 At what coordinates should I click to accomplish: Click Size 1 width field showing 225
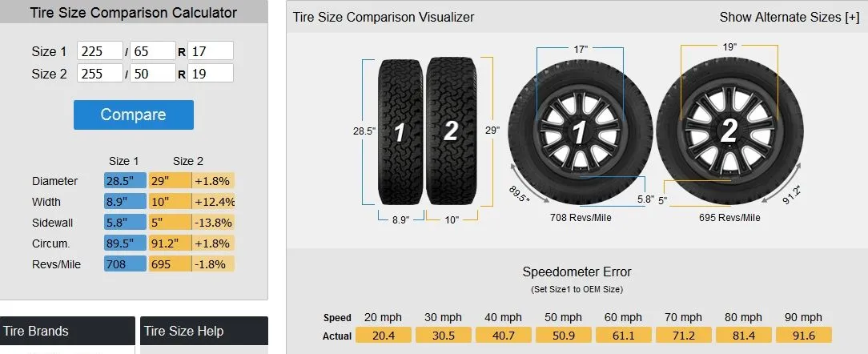coord(100,51)
